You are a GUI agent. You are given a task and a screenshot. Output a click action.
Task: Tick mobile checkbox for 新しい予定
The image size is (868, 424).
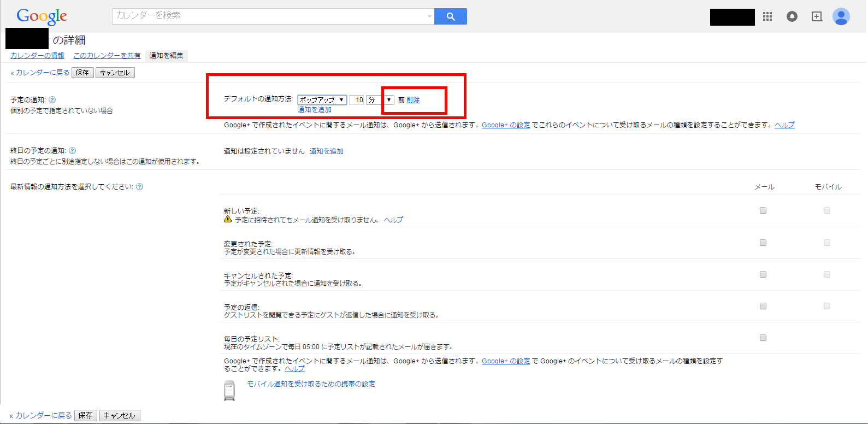[x=827, y=210]
